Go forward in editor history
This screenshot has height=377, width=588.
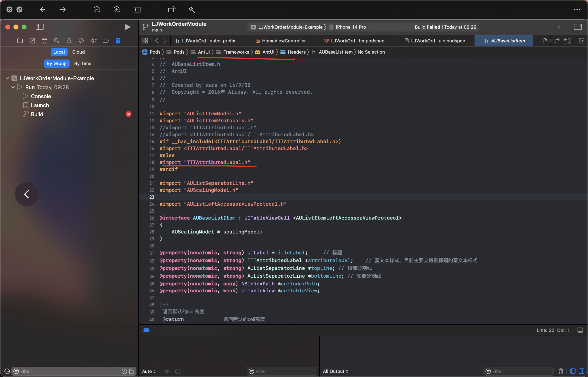coord(165,41)
